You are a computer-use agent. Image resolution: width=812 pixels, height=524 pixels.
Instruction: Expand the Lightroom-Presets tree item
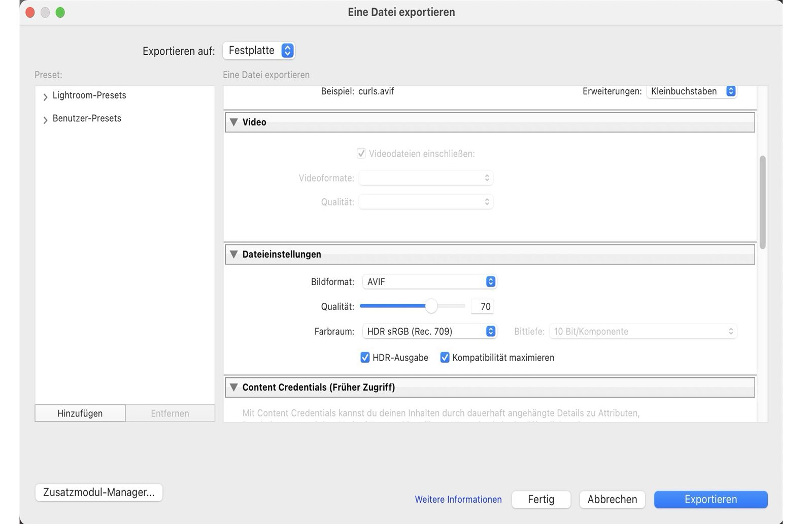click(x=45, y=95)
